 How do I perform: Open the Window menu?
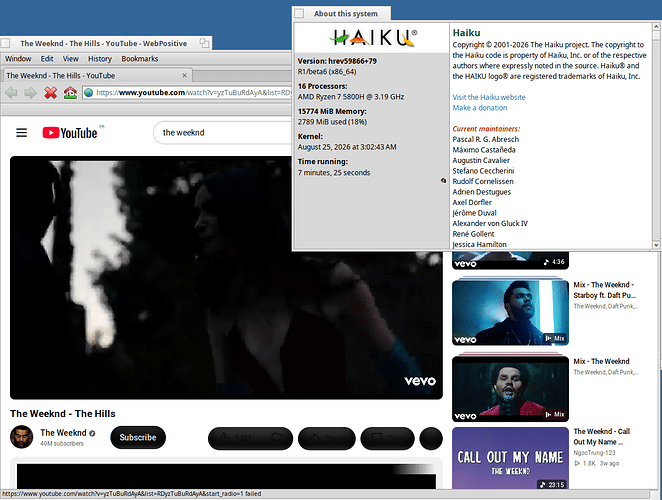(x=18, y=59)
